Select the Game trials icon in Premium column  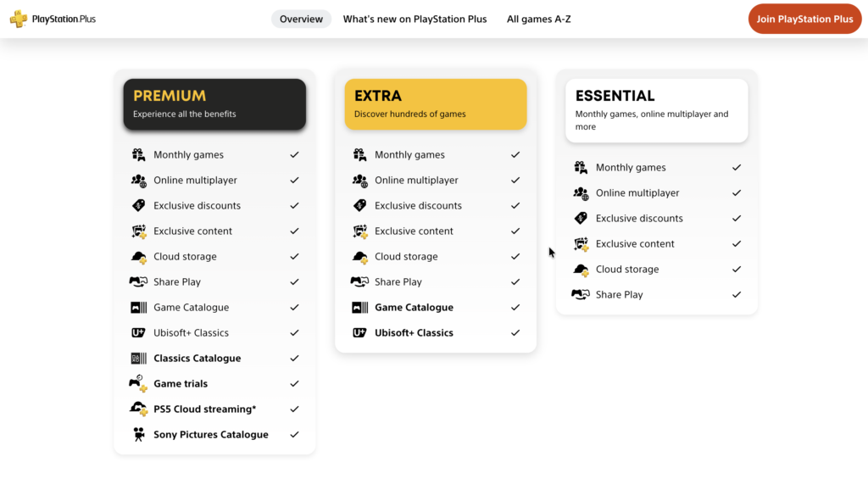pyautogui.click(x=138, y=383)
